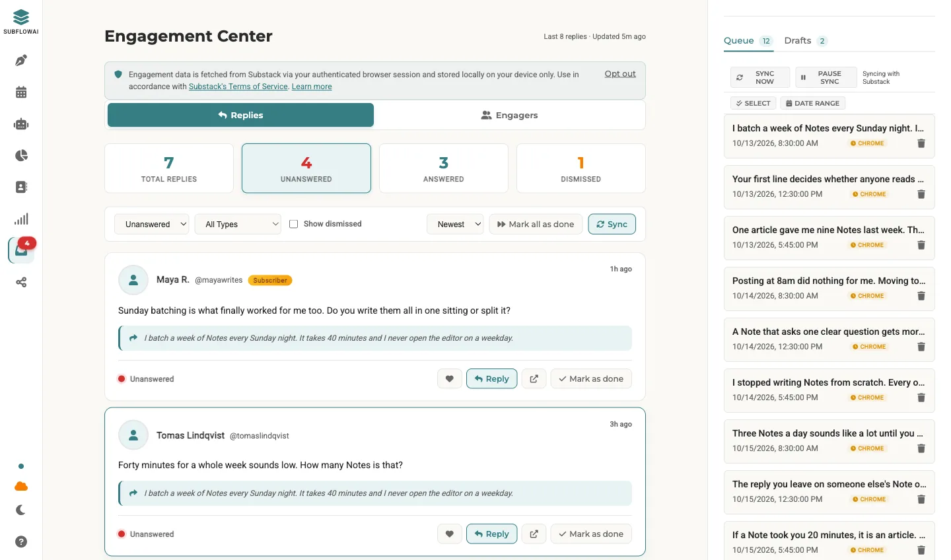Open the pen nib compose icon in sidebar

(21, 61)
